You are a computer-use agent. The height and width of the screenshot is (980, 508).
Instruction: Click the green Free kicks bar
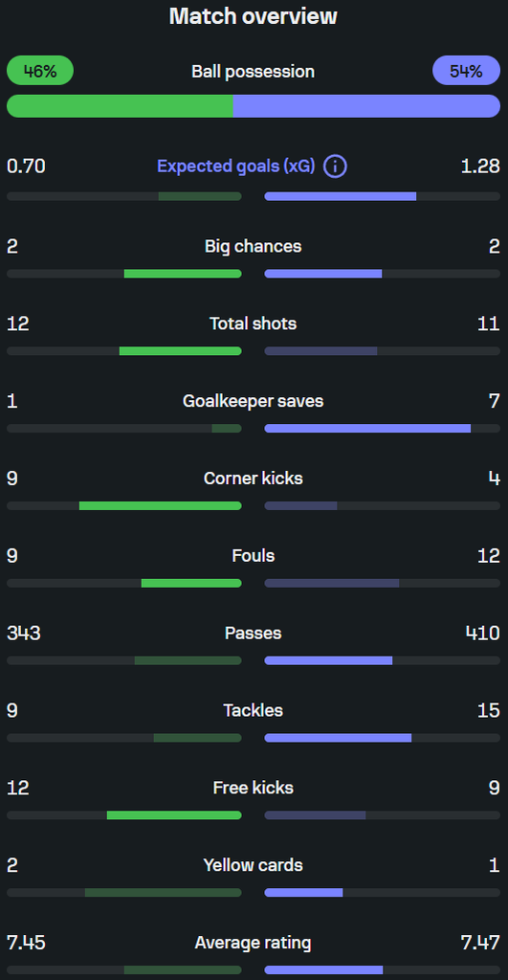pos(174,815)
